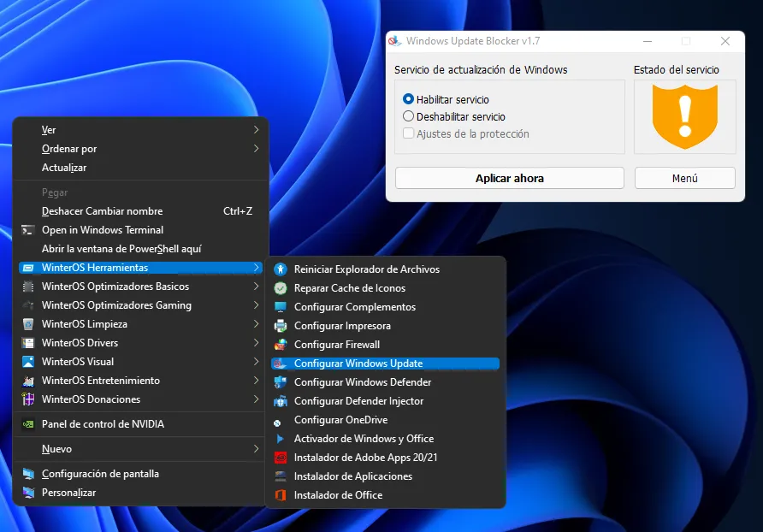763x532 pixels.
Task: Choose Actualizar from the context menu
Action: point(64,168)
